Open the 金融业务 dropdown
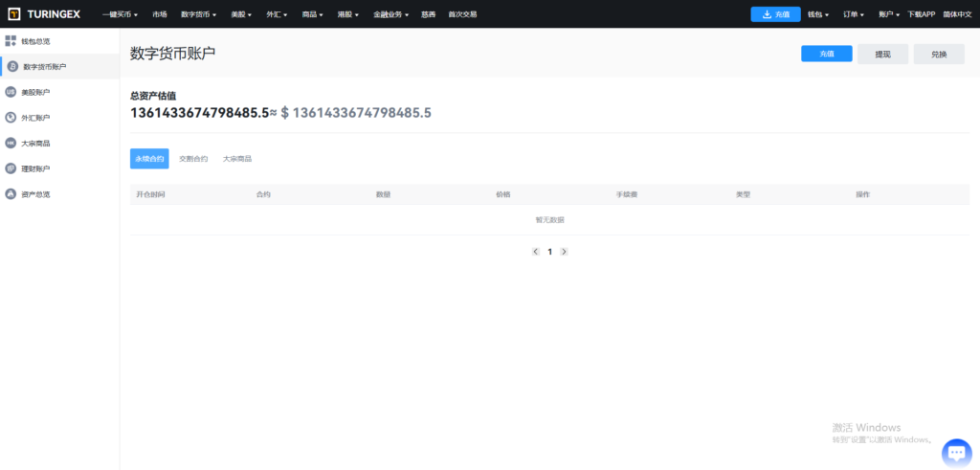 click(390, 14)
